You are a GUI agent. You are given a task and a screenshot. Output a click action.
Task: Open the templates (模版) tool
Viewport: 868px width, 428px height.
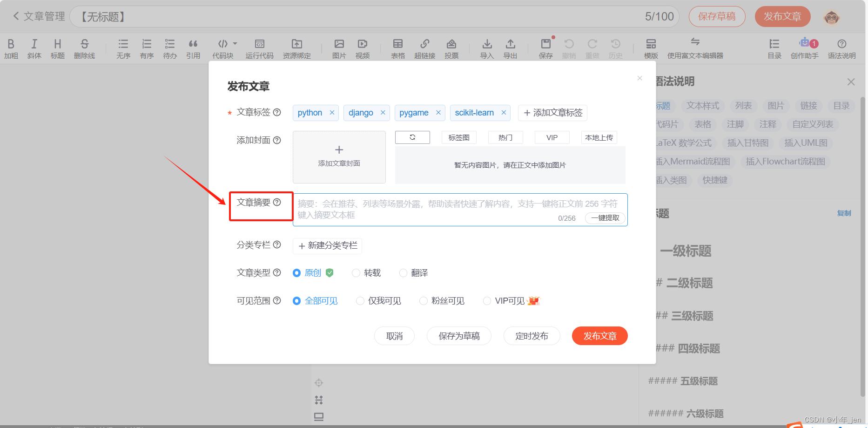tap(651, 48)
